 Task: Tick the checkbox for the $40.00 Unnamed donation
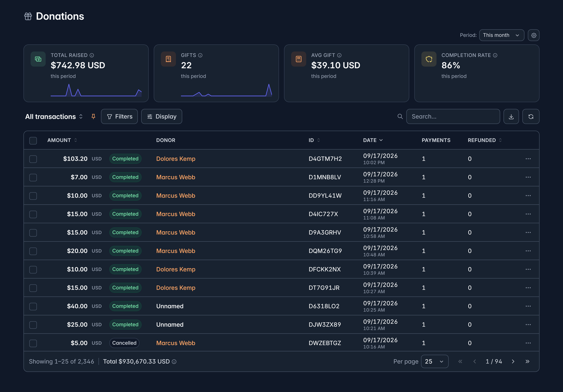33,306
